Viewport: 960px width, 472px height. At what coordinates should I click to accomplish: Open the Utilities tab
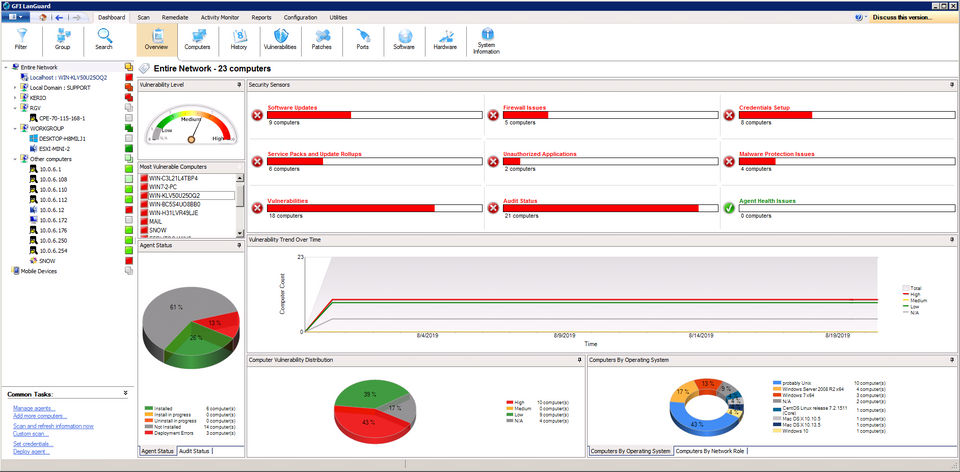click(x=338, y=18)
